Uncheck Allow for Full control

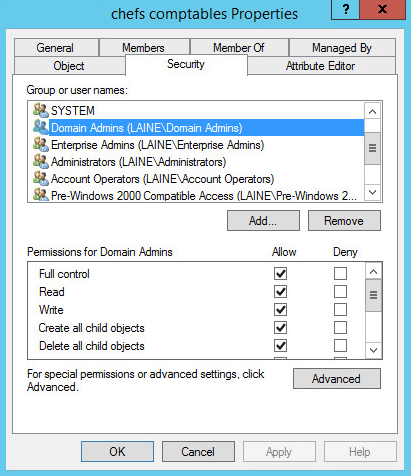[280, 274]
